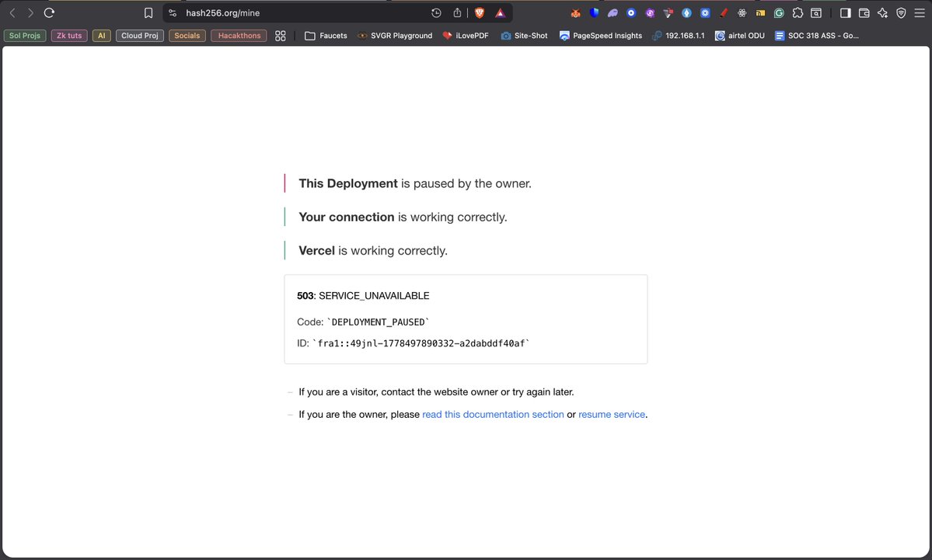This screenshot has height=560, width=932.
Task: Open the red marker pen extension
Action: pyautogui.click(x=724, y=12)
